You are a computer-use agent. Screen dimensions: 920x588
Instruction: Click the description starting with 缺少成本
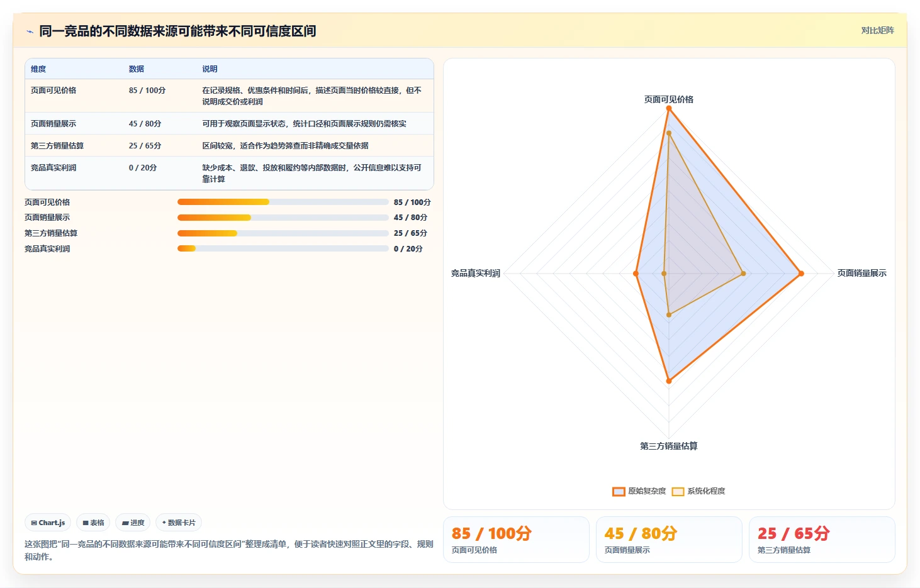point(312,174)
